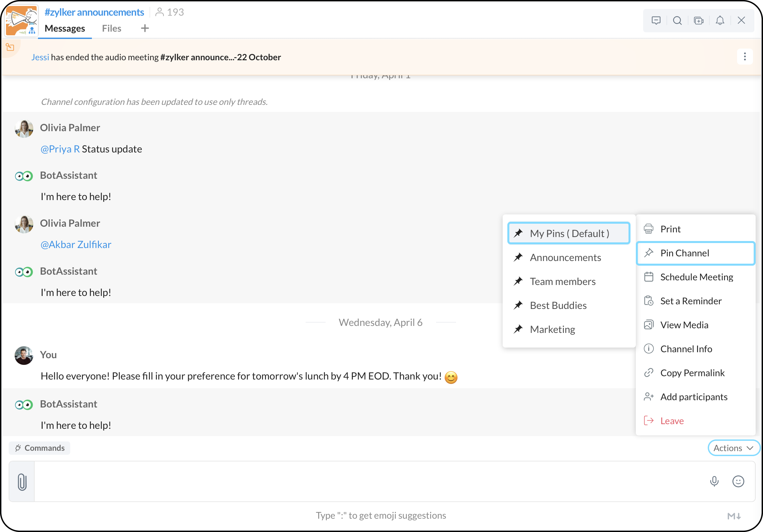Select My Pins ( Default ) category

pos(569,233)
